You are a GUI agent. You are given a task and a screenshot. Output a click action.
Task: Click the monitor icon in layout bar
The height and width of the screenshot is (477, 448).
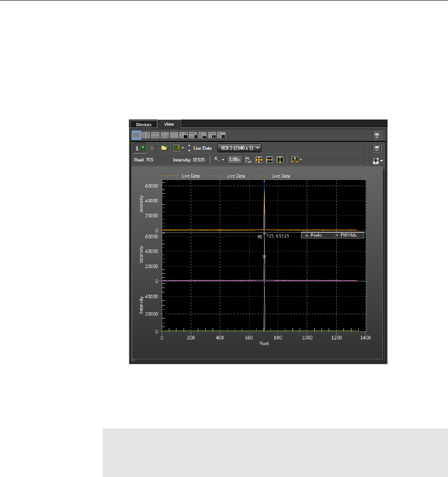coord(376,135)
